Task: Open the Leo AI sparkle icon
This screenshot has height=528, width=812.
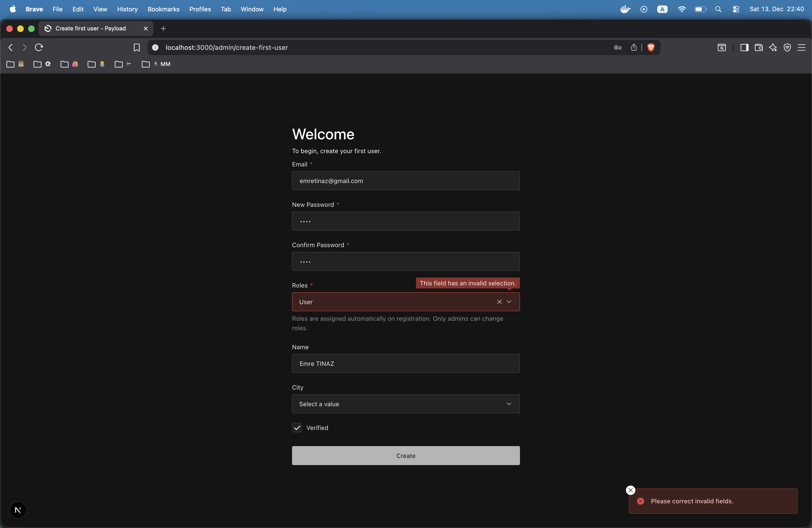Action: [x=773, y=47]
